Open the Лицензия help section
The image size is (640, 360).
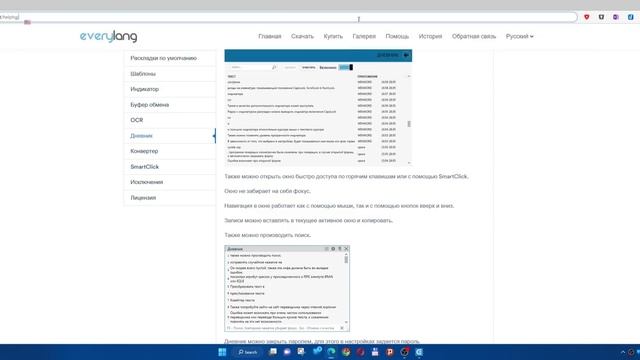(x=170, y=198)
